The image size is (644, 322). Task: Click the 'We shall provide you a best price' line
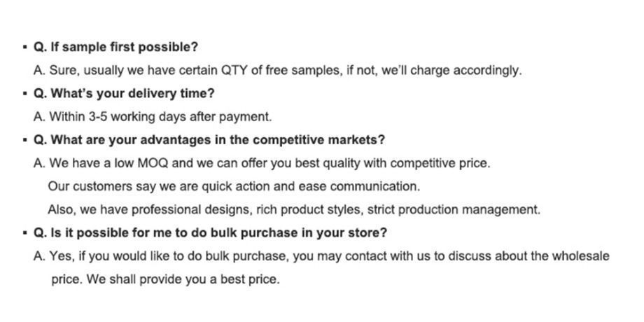(165, 279)
